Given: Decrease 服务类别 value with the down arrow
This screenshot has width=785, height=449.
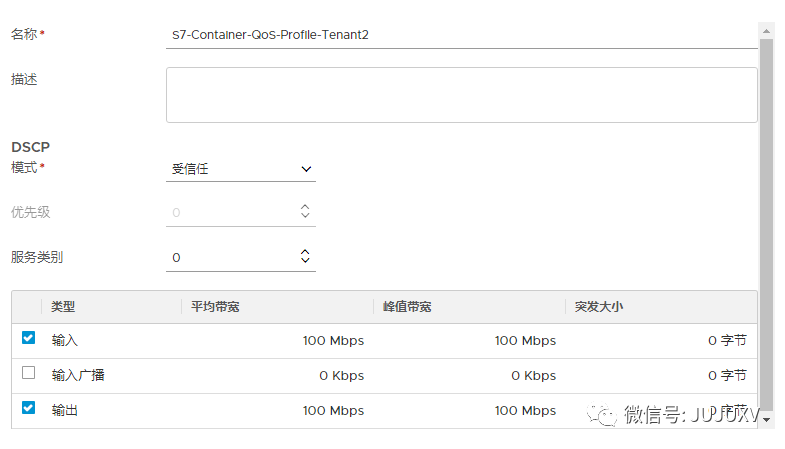Looking at the screenshot, I should (x=306, y=262).
